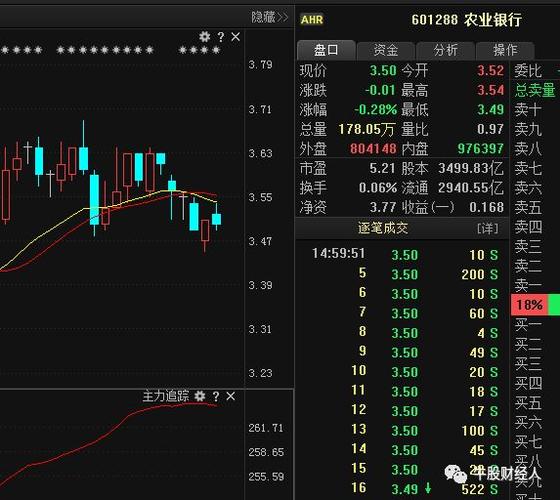The height and width of the screenshot is (500, 560).
Task: Close the main chart indicator overlay
Action: click(x=236, y=37)
